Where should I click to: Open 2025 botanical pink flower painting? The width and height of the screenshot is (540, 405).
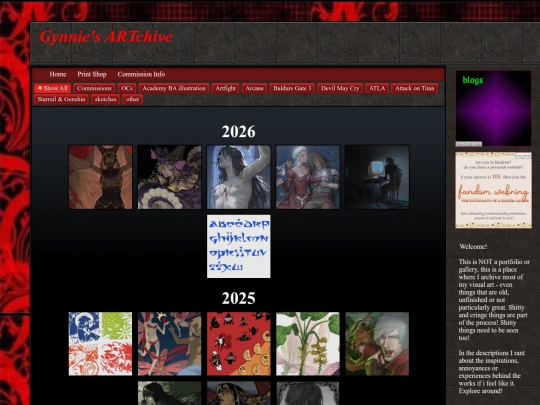(308, 344)
